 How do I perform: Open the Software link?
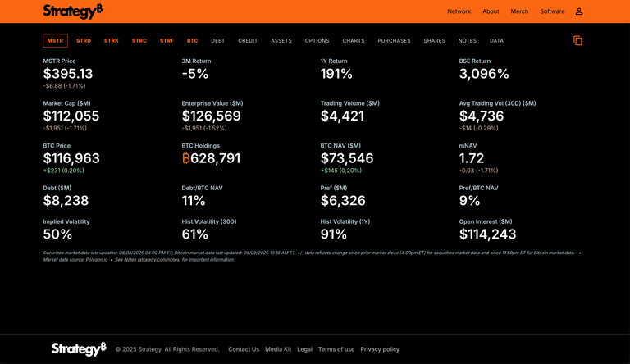pyautogui.click(x=552, y=11)
